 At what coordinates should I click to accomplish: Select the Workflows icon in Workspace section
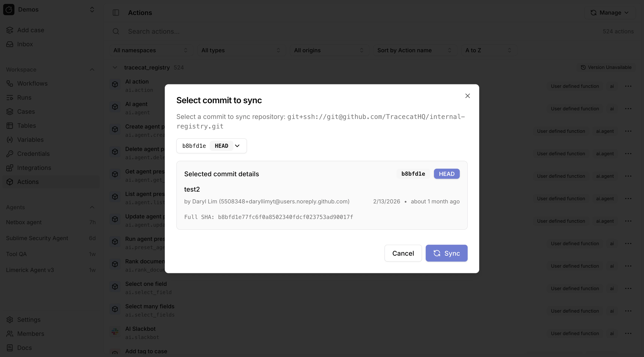(x=10, y=83)
